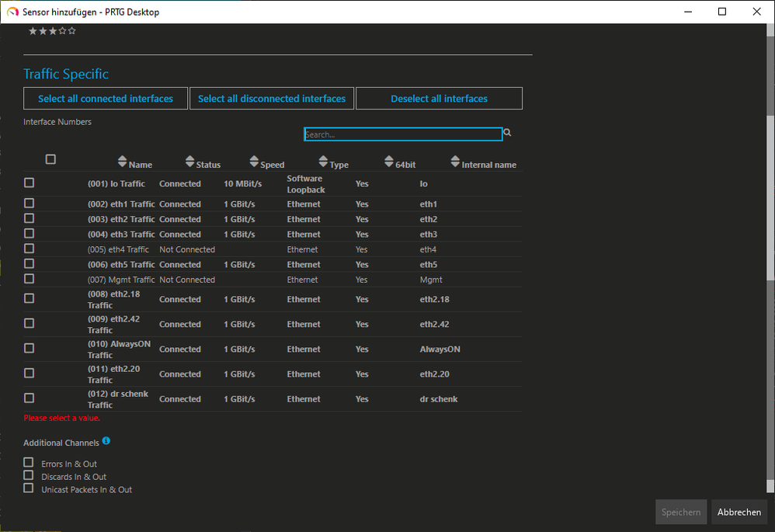This screenshot has width=775, height=532.
Task: Enable Discards In & Out checkbox
Action: pyautogui.click(x=29, y=475)
